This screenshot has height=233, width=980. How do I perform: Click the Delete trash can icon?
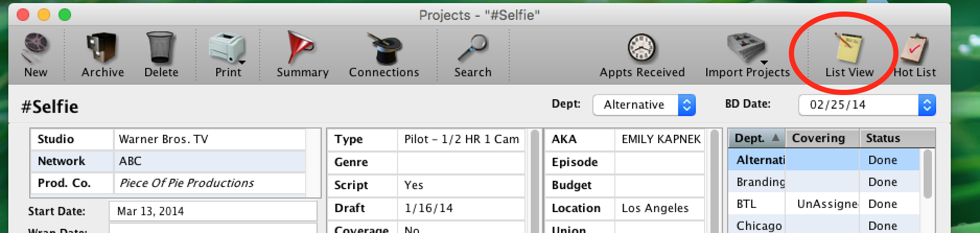point(161,47)
